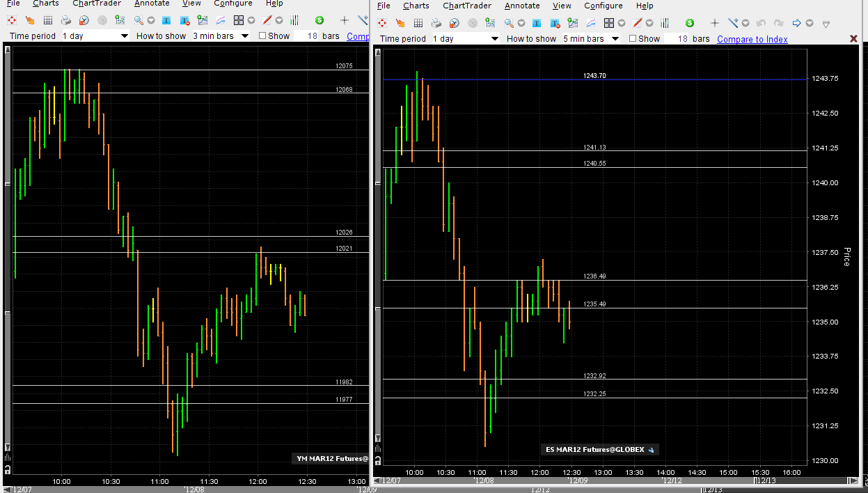Viewport: 868px width, 493px height.
Task: Open the ChartTrader menu in the YM chart window
Action: [97, 3]
